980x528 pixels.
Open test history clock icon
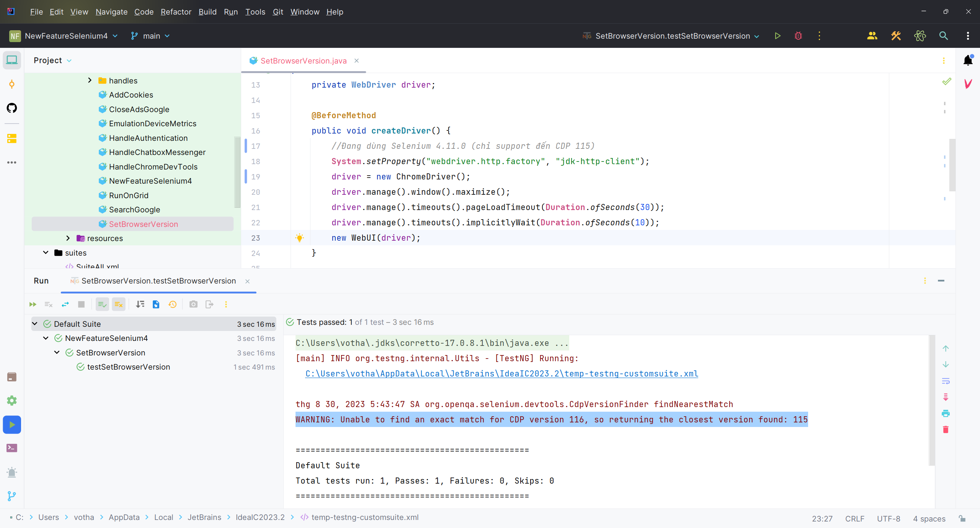pyautogui.click(x=173, y=305)
